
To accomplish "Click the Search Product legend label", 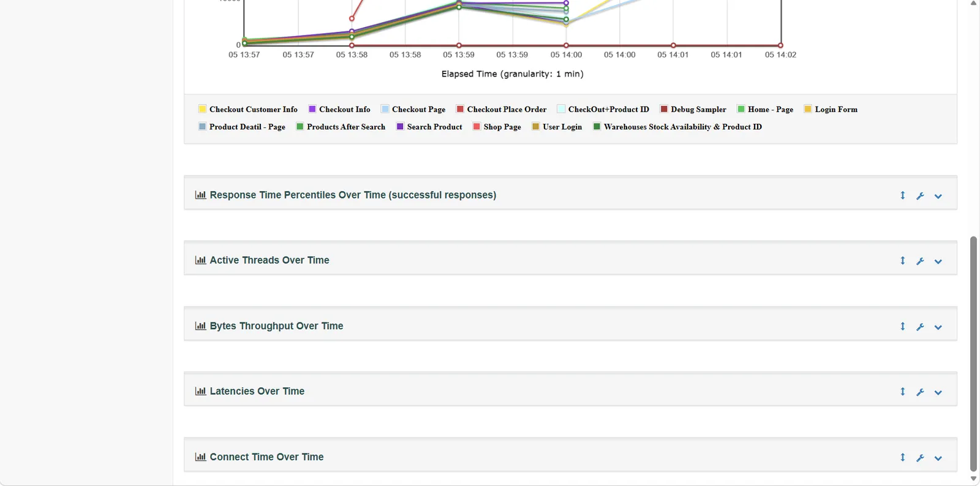I will (x=435, y=127).
